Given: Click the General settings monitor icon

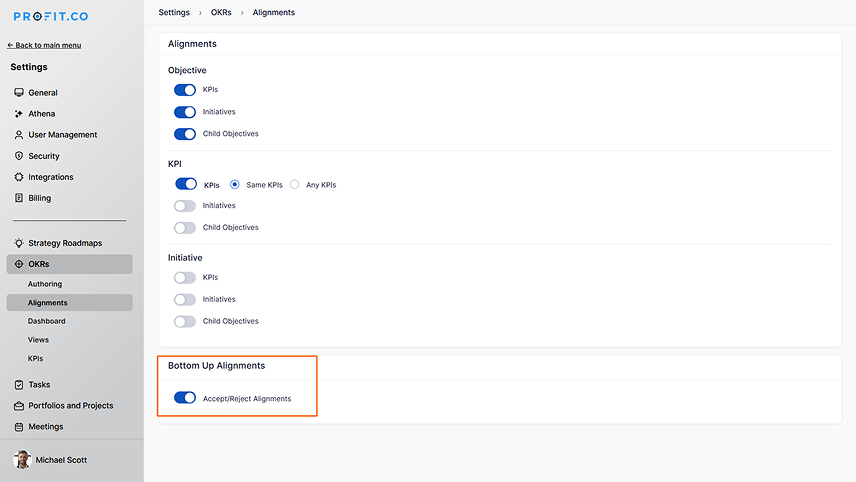Looking at the screenshot, I should click(19, 92).
